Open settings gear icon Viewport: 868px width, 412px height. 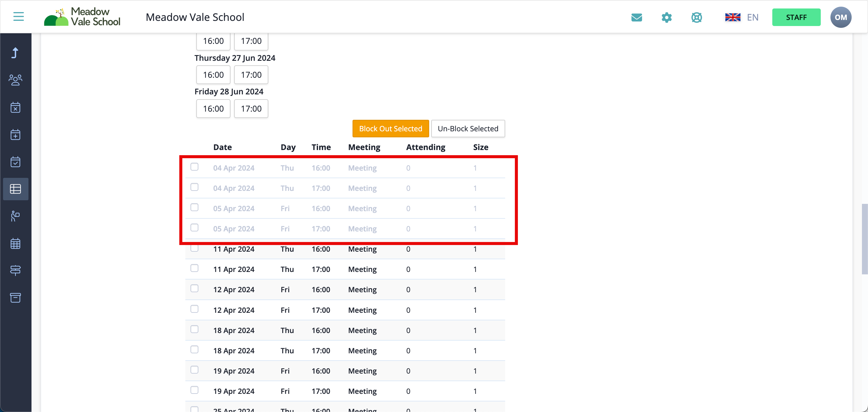(x=667, y=17)
